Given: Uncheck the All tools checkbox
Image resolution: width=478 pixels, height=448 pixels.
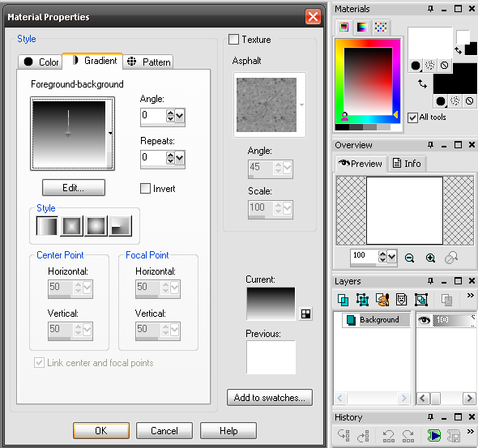Looking at the screenshot, I should pos(412,117).
